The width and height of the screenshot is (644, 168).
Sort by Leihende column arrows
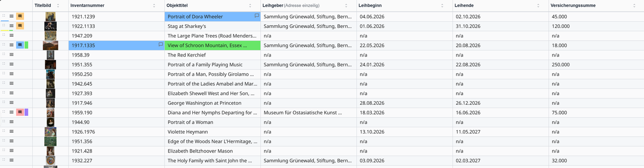tap(538, 5)
